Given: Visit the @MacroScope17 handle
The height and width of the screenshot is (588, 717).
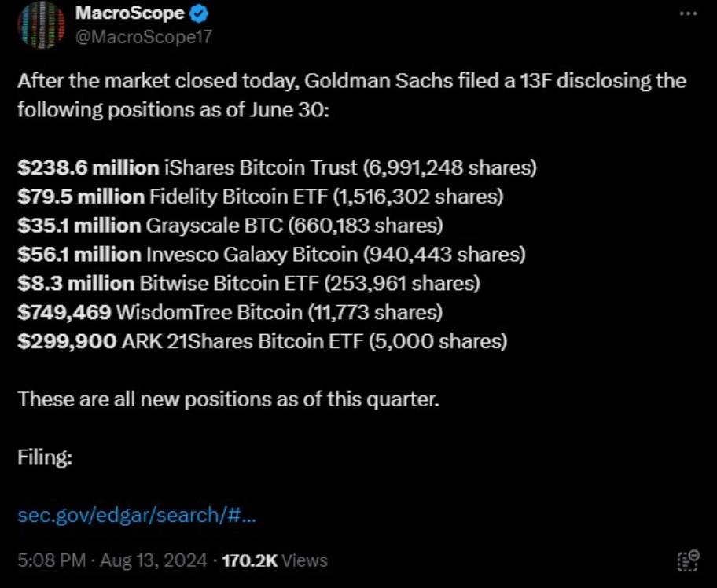Looking at the screenshot, I should pyautogui.click(x=144, y=37).
